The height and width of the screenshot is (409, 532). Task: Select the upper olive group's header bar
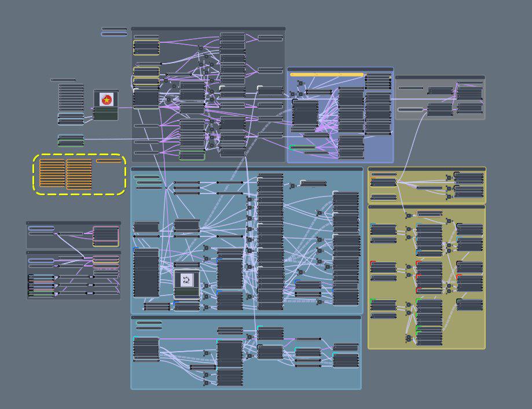click(x=427, y=169)
